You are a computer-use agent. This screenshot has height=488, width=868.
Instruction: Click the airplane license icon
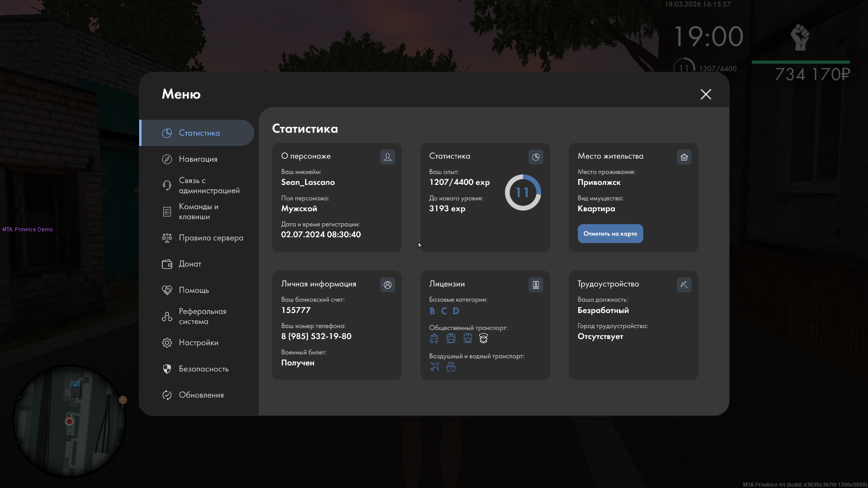click(434, 366)
